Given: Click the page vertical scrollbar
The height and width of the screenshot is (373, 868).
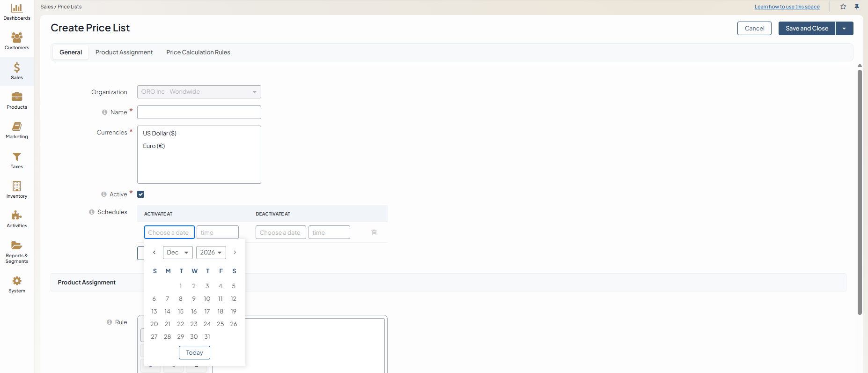Looking at the screenshot, I should [x=860, y=192].
